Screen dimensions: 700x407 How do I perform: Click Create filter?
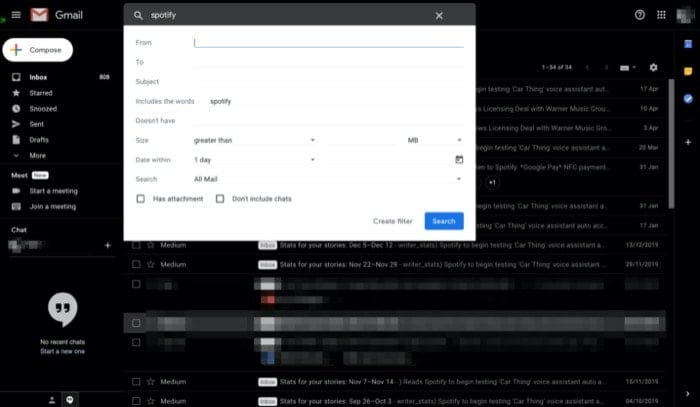click(x=392, y=221)
